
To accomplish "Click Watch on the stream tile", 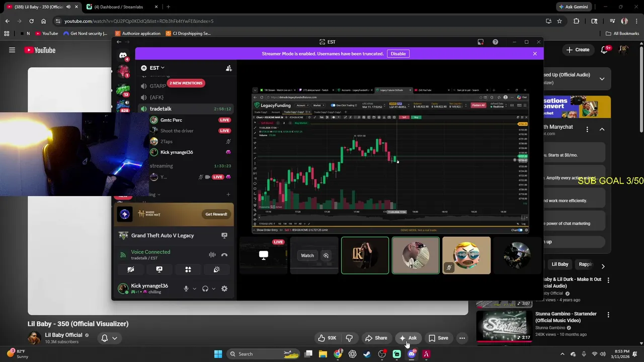I will point(307,255).
